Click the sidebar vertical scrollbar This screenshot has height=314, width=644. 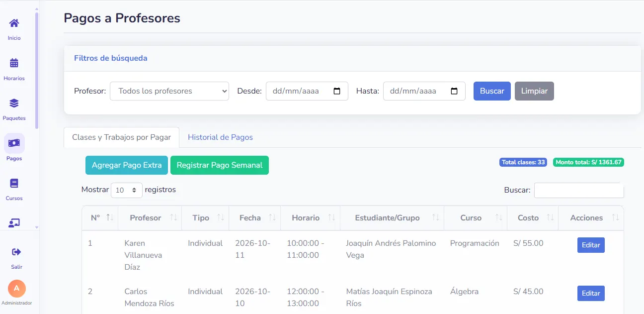click(36, 70)
